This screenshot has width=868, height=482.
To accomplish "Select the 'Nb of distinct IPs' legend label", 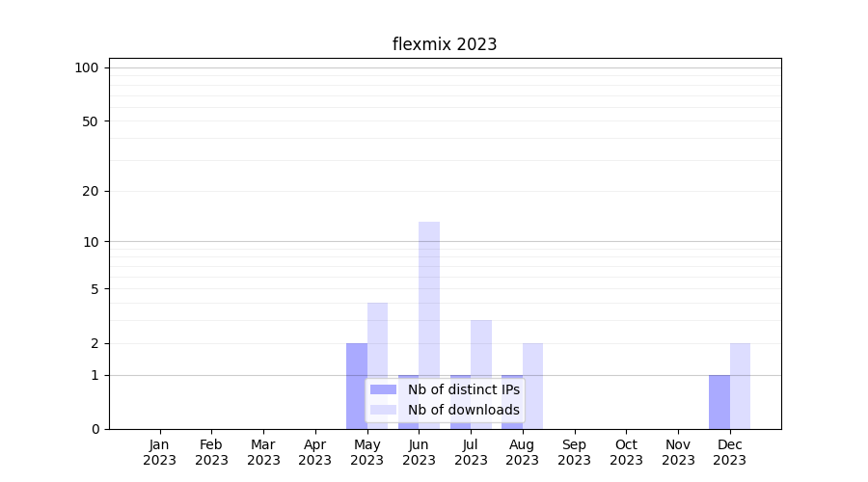I will tap(463, 389).
